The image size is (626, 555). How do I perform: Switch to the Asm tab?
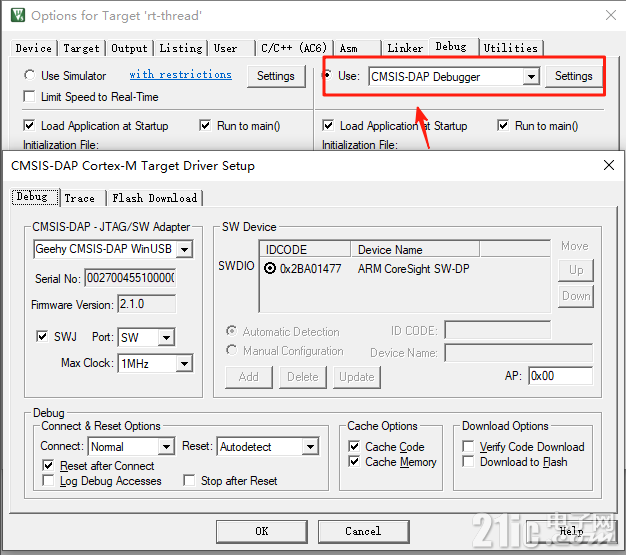click(x=357, y=48)
